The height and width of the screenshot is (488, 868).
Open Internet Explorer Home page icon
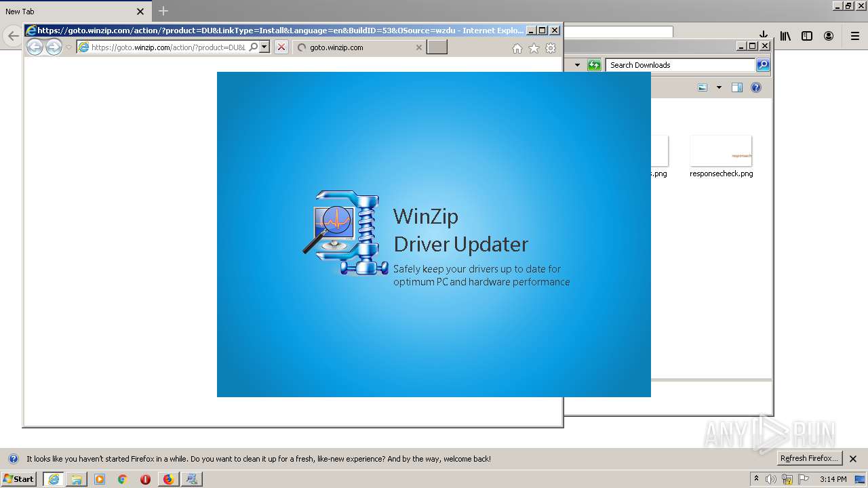click(x=517, y=48)
